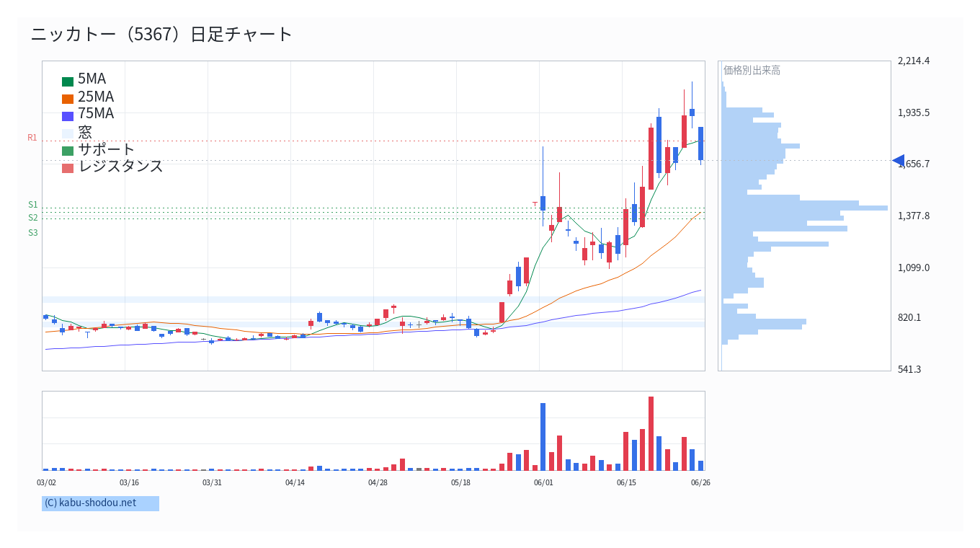The width and height of the screenshot is (980, 548).
Task: Click the 06/01 date axis label
Action: click(x=543, y=483)
